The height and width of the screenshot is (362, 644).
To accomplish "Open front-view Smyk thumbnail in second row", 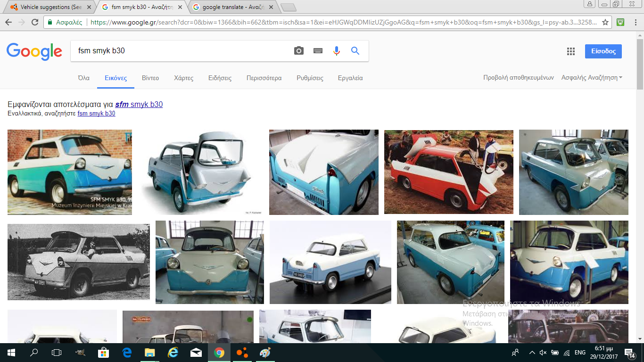I will 209,262.
